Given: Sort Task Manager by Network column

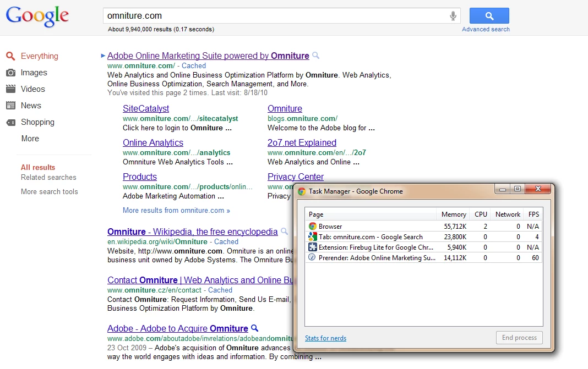Looking at the screenshot, I should 508,214.
